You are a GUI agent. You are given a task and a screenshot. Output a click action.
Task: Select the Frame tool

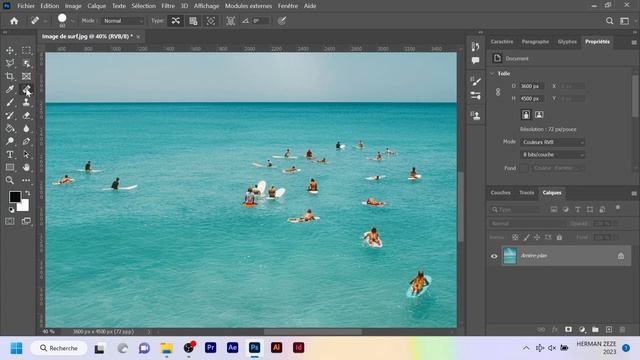click(x=26, y=76)
